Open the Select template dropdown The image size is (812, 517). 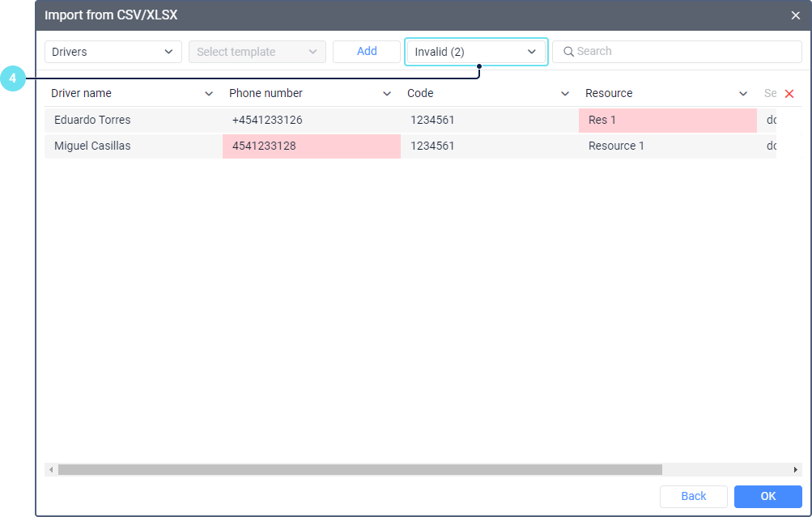[257, 52]
